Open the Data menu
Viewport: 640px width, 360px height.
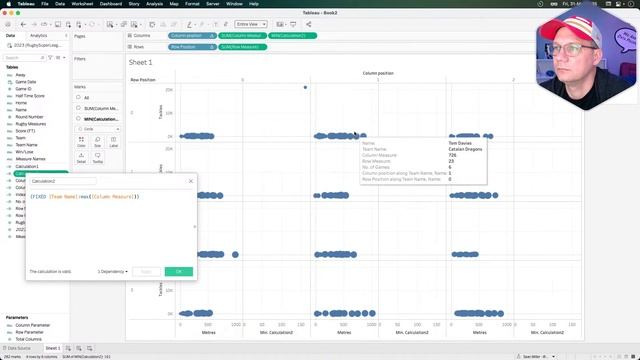tap(60, 4)
